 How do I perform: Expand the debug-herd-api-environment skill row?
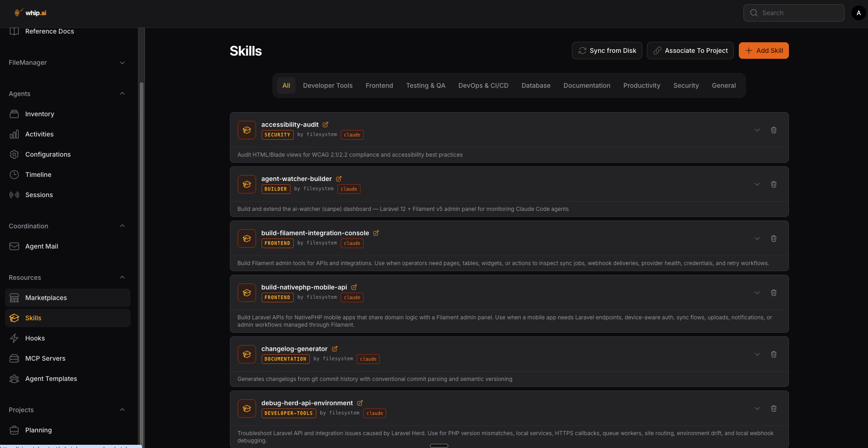[x=757, y=408]
